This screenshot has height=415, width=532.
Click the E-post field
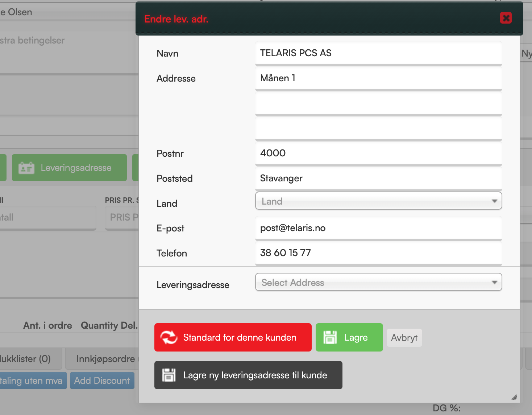coord(379,228)
